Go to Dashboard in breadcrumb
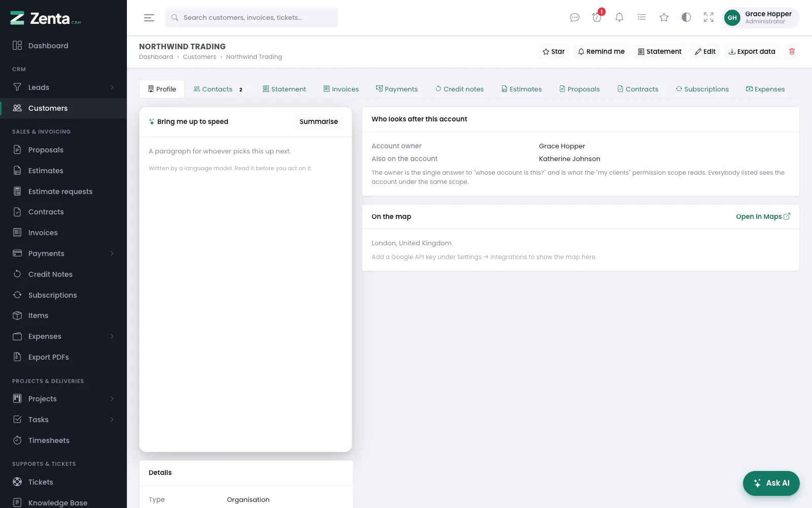The image size is (812, 508). 156,57
